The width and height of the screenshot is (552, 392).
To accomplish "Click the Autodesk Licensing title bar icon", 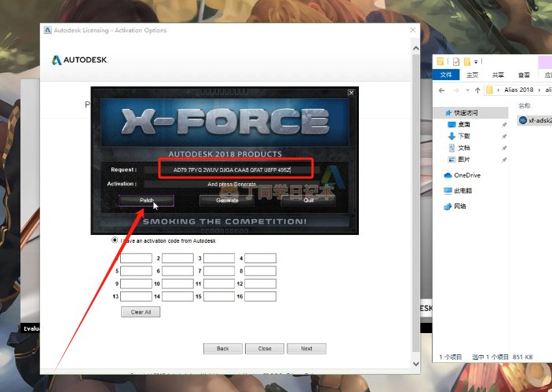I will pos(48,31).
